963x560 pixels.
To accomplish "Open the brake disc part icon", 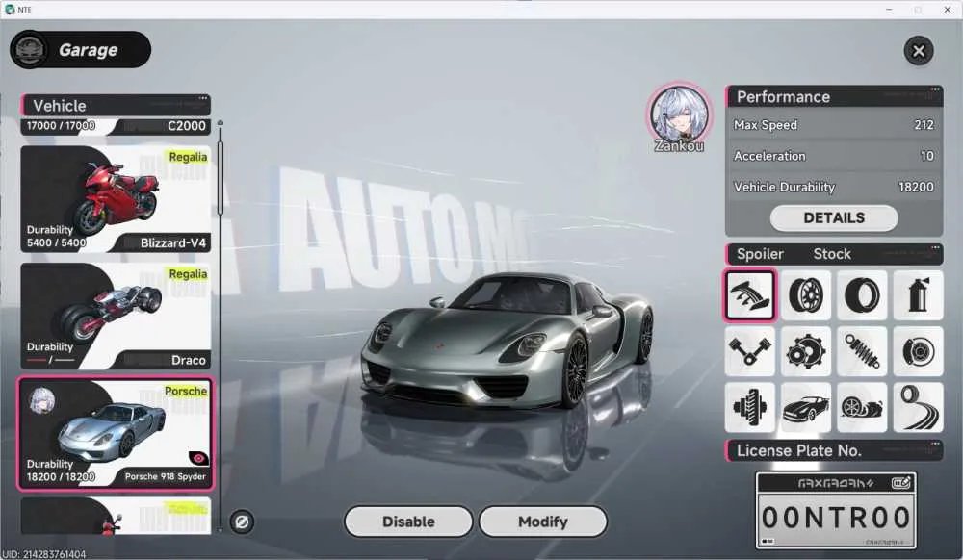I will 918,351.
